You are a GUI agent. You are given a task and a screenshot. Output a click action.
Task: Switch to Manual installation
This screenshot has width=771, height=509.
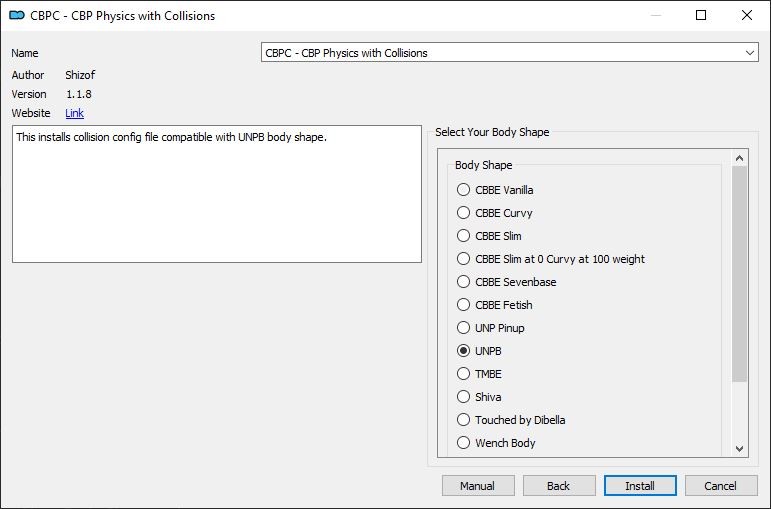click(x=478, y=486)
